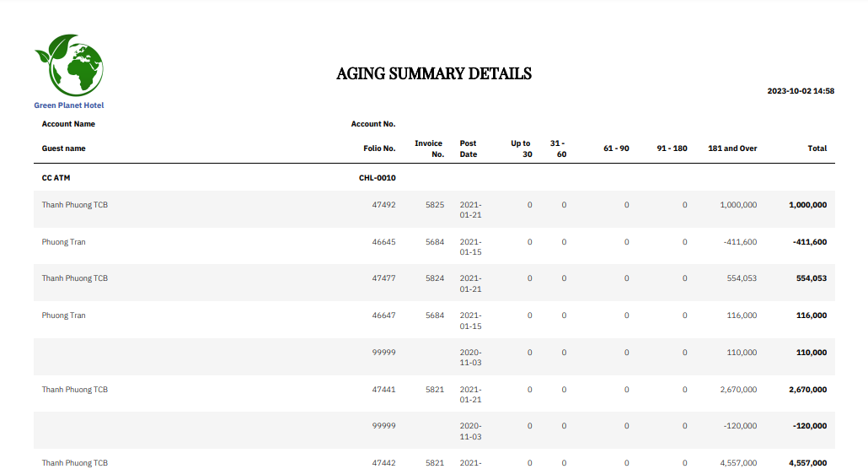The width and height of the screenshot is (868, 469).
Task: Select the Total column header
Action: tap(817, 148)
